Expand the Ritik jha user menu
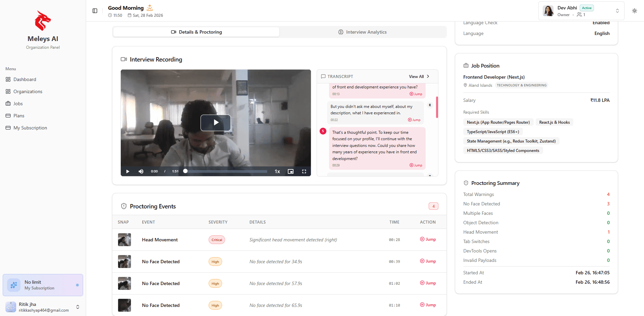The height and width of the screenshot is (316, 644). [x=78, y=307]
